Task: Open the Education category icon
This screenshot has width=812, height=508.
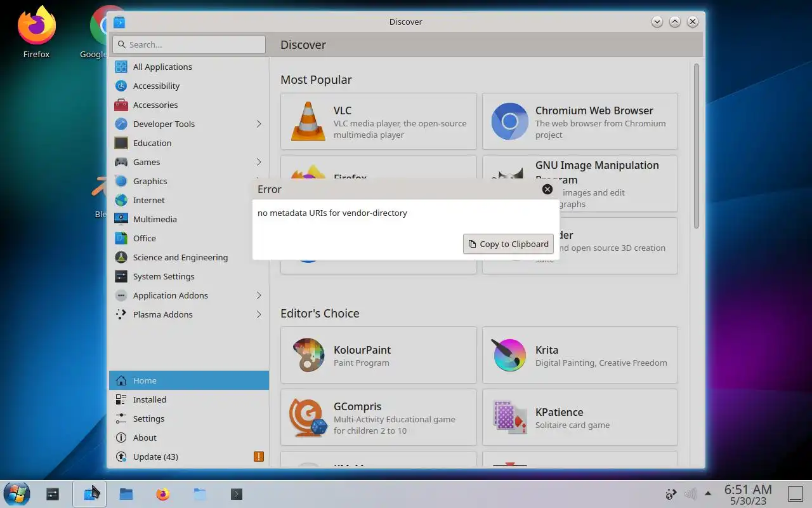Action: 121,143
